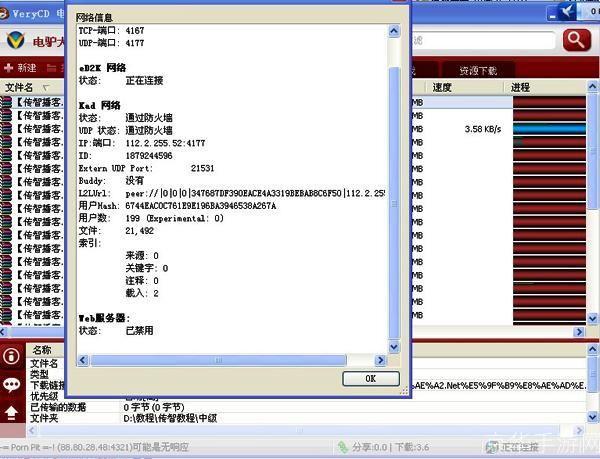Switch to the 资源下载 tab
Screen dimensions: 600x459
point(478,70)
